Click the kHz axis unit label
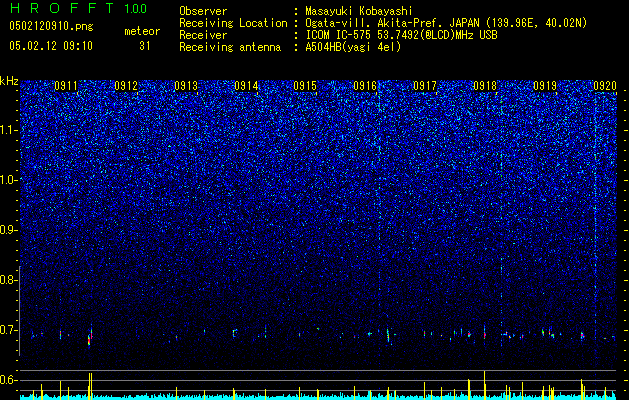Image resolution: width=629 pixels, height=400 pixels. [9, 81]
